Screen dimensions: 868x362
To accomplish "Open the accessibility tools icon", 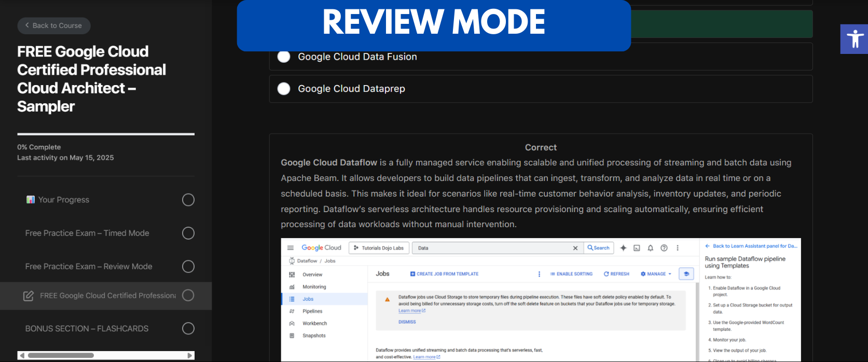I will click(x=855, y=39).
